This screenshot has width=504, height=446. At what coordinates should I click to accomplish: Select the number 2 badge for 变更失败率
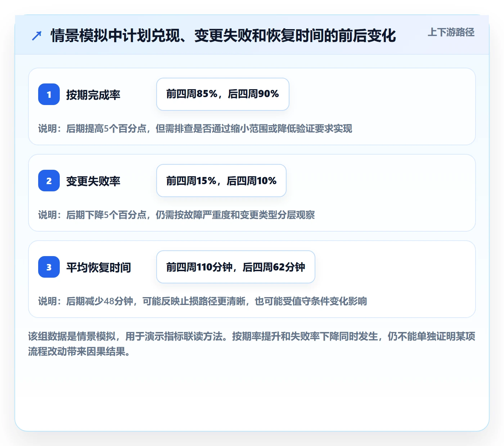49,181
